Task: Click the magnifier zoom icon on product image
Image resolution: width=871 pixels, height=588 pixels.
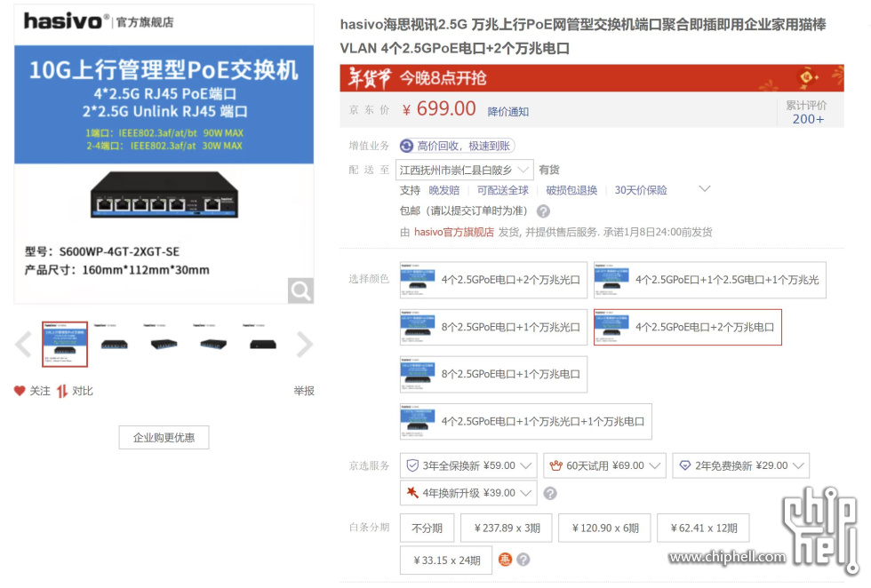Action: click(300, 290)
